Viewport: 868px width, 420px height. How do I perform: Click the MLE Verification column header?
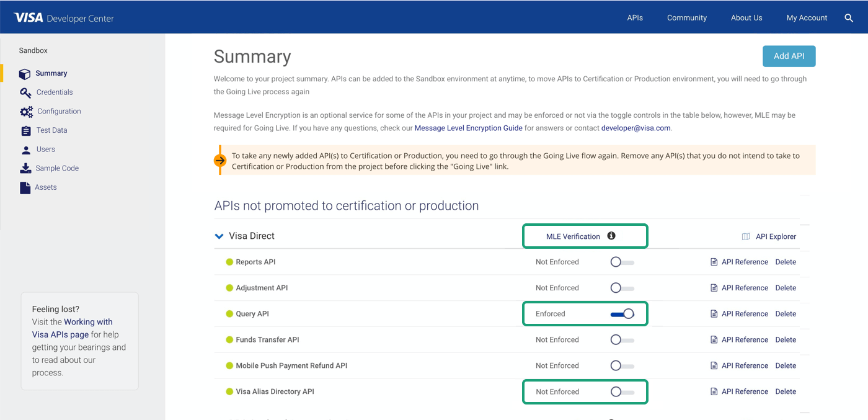(573, 236)
